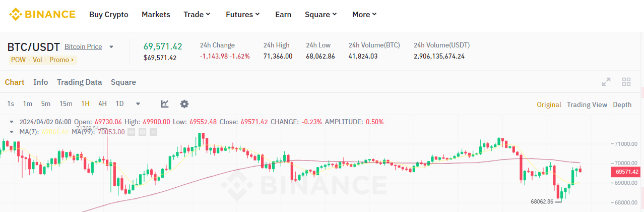Image resolution: width=644 pixels, height=212 pixels.
Task: Click the Binance logo
Action: (x=42, y=14)
